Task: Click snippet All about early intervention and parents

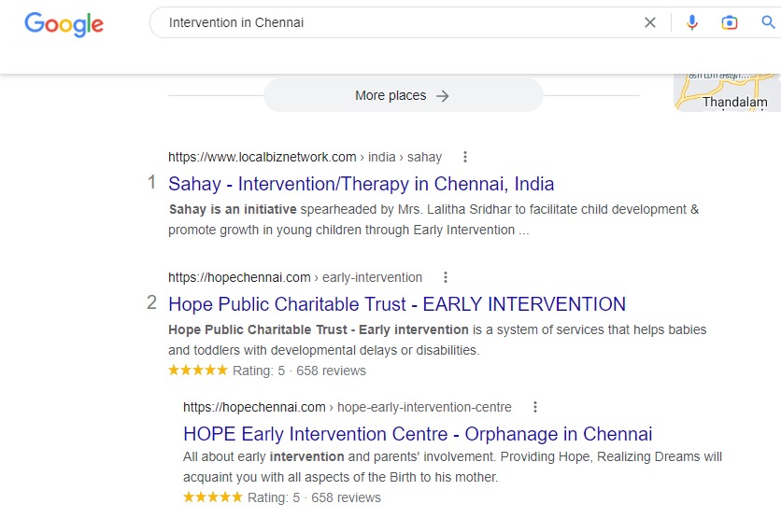Action: point(452,467)
